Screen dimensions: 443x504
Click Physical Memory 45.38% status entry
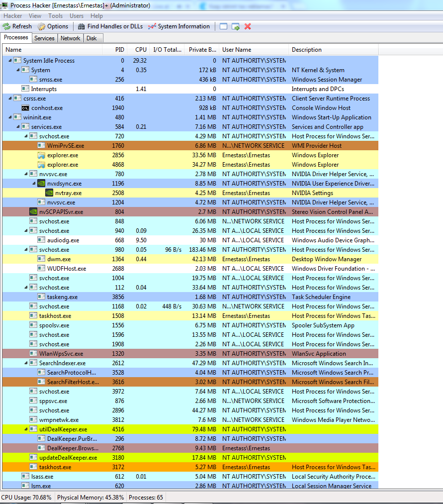pos(90,497)
